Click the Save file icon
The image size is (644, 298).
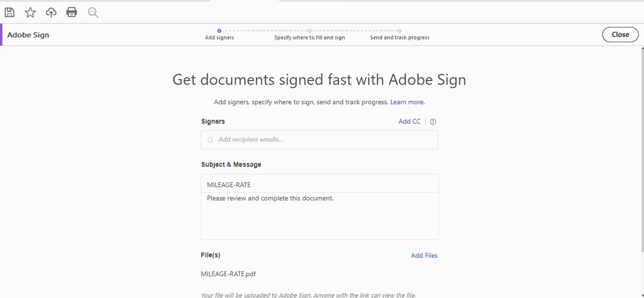9,12
